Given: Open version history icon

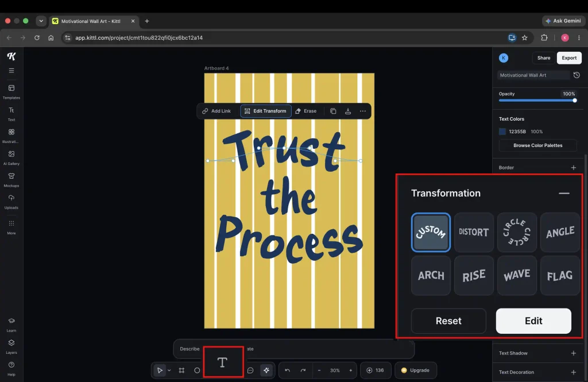Looking at the screenshot, I should click(x=577, y=75).
